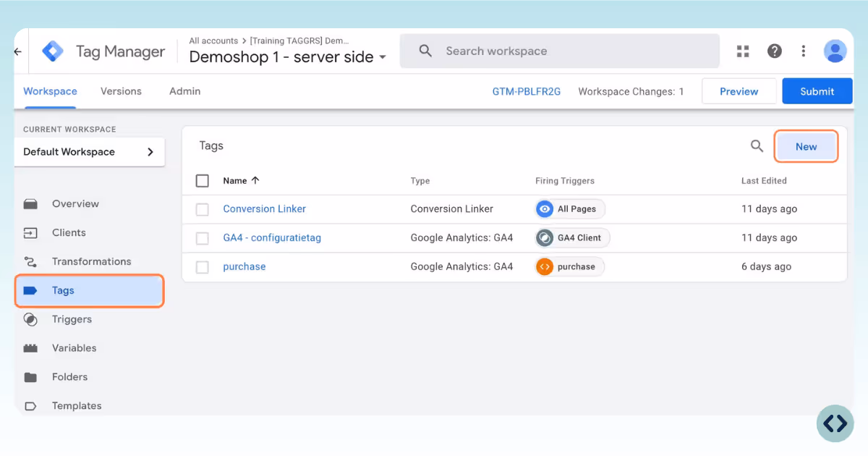This screenshot has width=868, height=456.
Task: Focus the Search workspace input field
Action: tap(560, 51)
